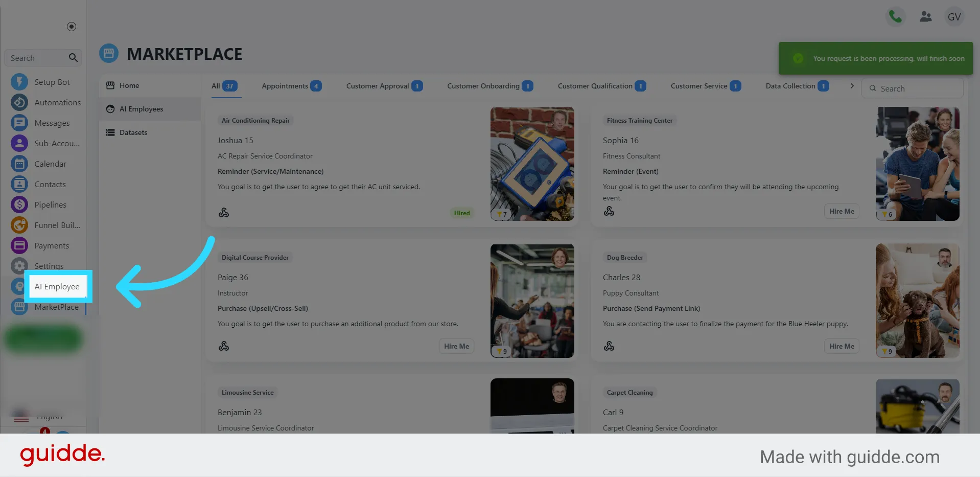The width and height of the screenshot is (980, 477).
Task: Open Datasets in the marketplace menu
Action: tap(150, 132)
